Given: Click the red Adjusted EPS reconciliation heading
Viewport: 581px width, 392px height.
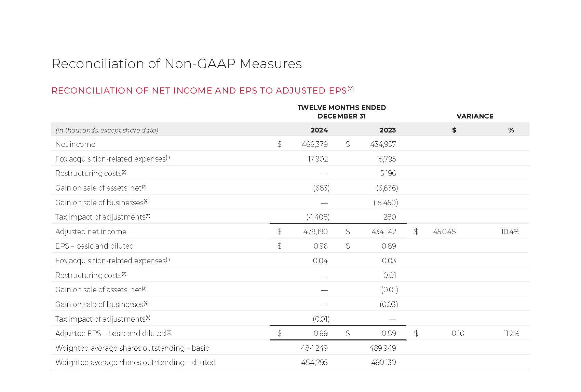Looking at the screenshot, I should point(199,91).
